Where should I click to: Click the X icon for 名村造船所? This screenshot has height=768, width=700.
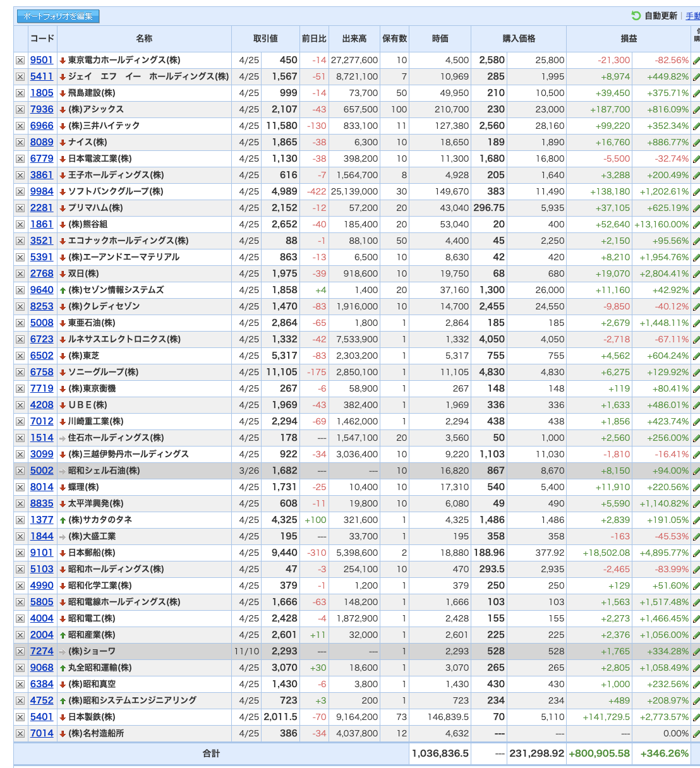pos(20,733)
